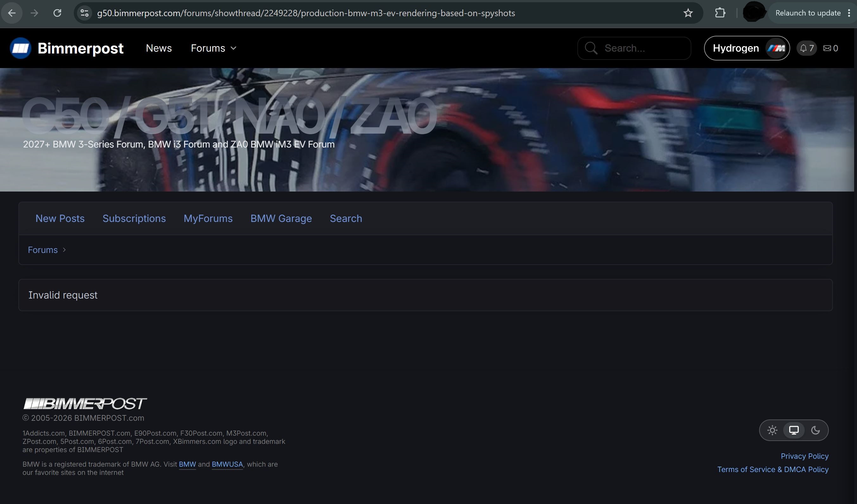
Task: Open the News navigation item
Action: pos(159,48)
